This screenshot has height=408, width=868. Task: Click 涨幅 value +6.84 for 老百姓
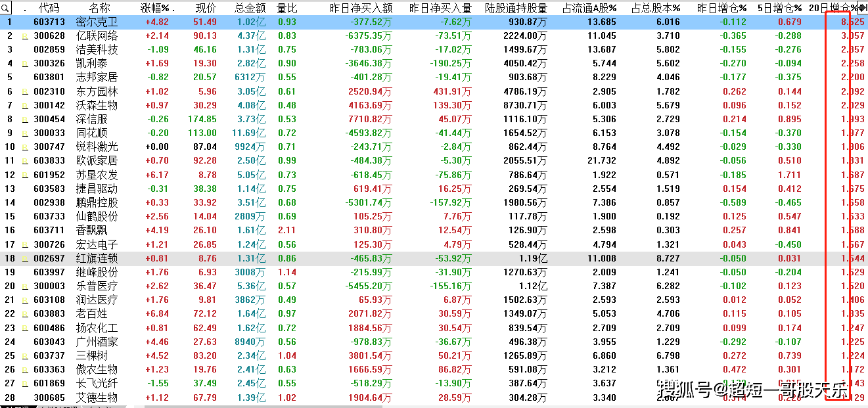pyautogui.click(x=156, y=314)
